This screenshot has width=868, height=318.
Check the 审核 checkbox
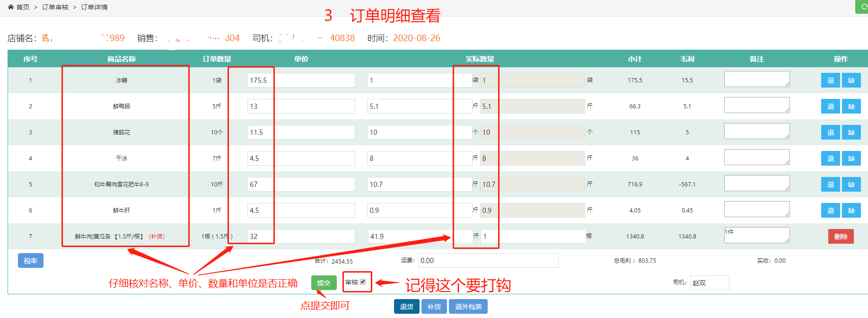click(x=363, y=282)
